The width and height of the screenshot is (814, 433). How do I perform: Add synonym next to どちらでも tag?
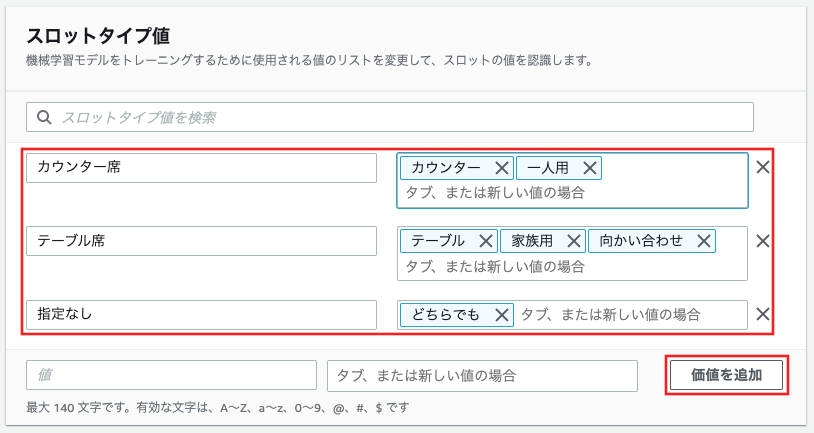tap(631, 315)
